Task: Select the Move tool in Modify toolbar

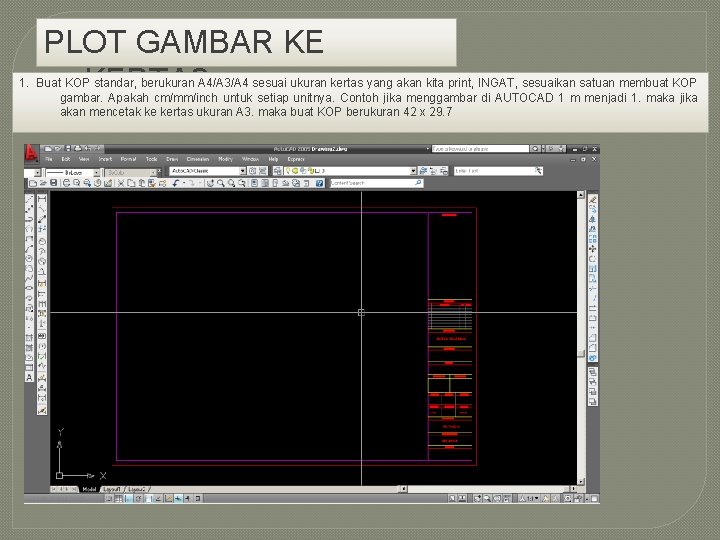Action: pyautogui.click(x=593, y=249)
